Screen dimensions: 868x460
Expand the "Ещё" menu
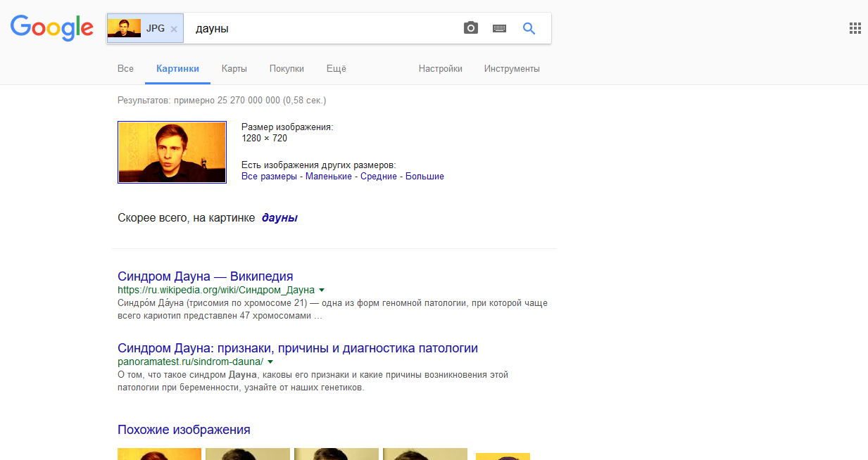pos(336,69)
